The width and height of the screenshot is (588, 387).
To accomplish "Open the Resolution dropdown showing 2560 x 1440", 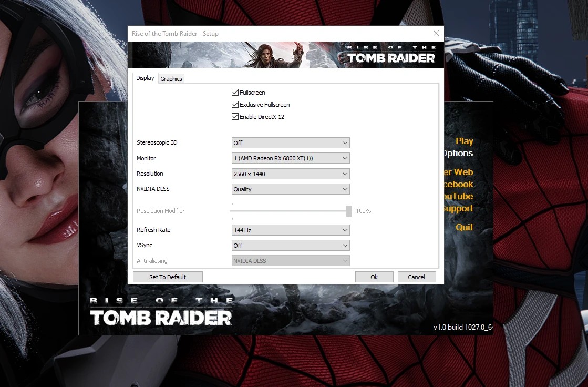I will 291,174.
